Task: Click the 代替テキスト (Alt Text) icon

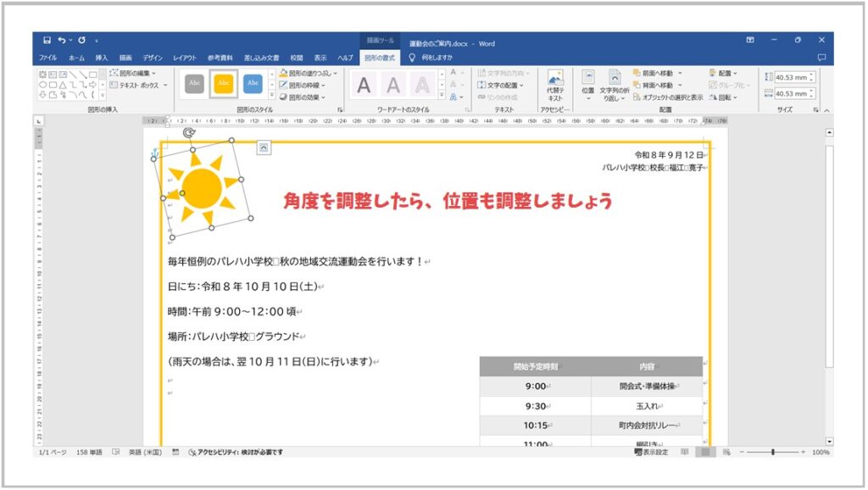Action: point(555,85)
